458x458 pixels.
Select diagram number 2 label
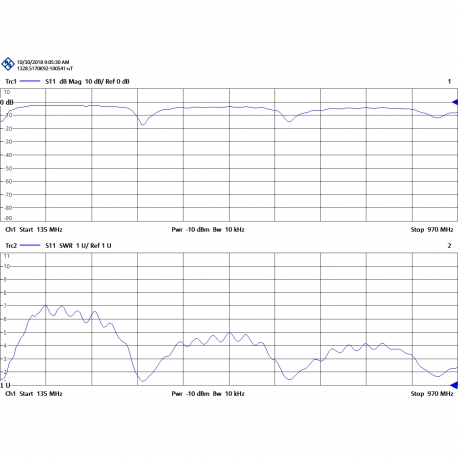coord(449,245)
